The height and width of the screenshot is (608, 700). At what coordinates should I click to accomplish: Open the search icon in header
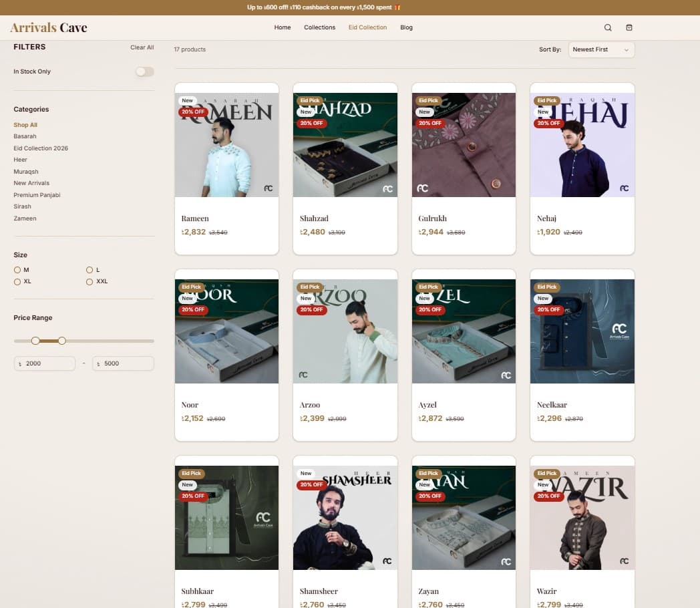click(608, 27)
